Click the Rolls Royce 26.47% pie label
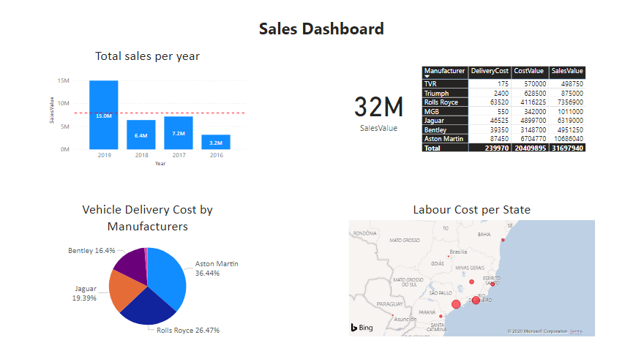 point(187,331)
